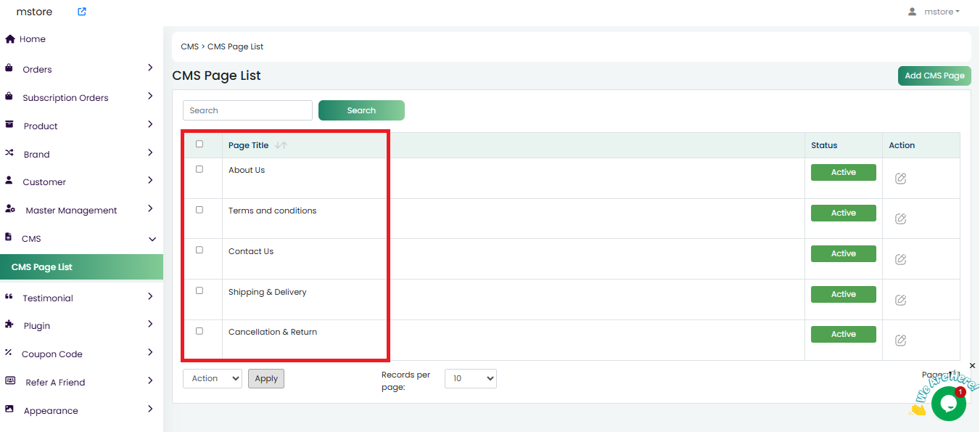Screen dimensions: 980x432
Task: Tick the select-all checkbox in table header
Action: tap(199, 144)
